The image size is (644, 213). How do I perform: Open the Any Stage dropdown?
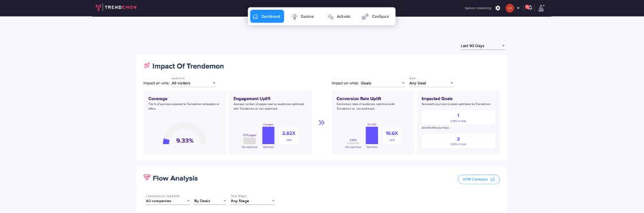(252, 201)
